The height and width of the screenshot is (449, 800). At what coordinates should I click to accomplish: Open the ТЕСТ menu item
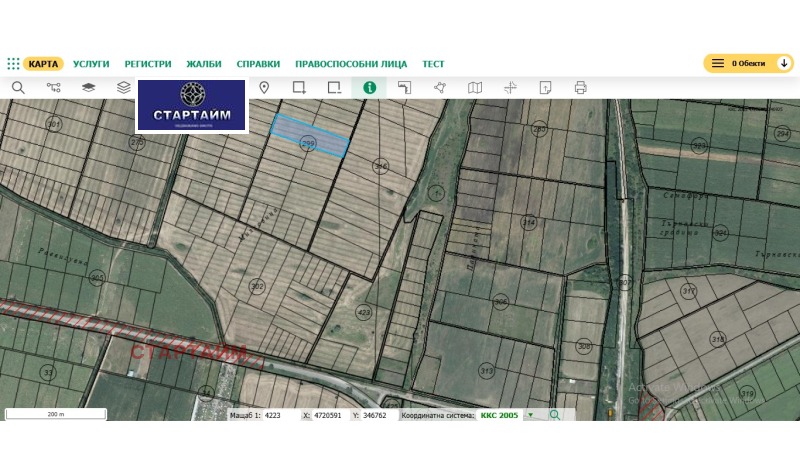click(x=433, y=64)
